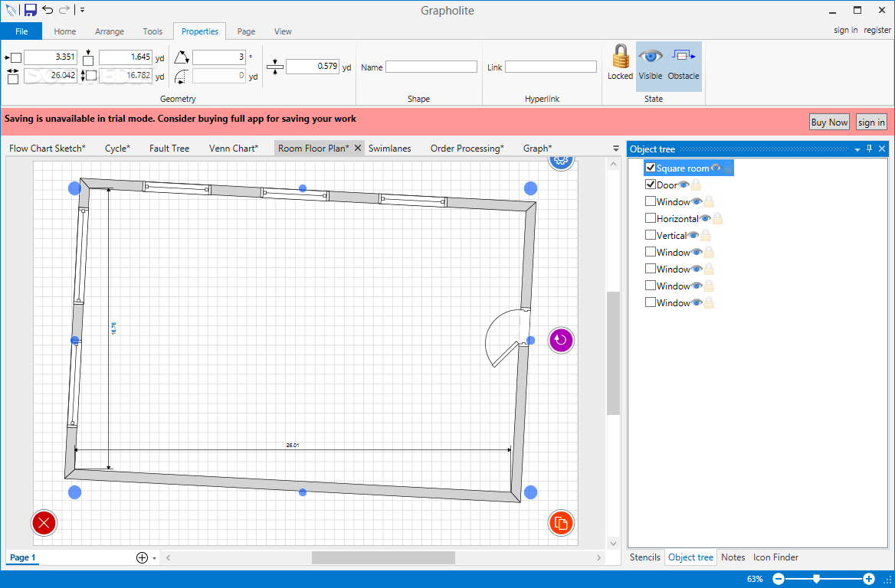895x588 pixels.
Task: Click the lock icon of Horizontal item
Action: tap(717, 218)
